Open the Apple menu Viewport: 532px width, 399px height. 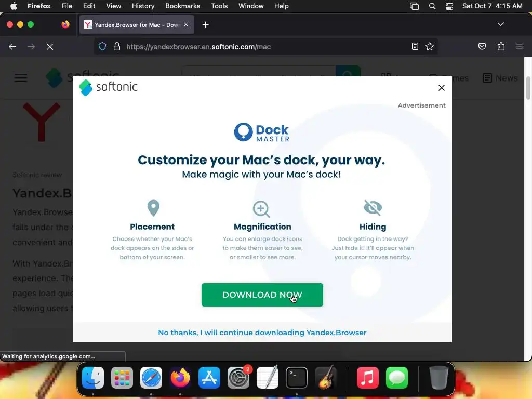pos(13,6)
